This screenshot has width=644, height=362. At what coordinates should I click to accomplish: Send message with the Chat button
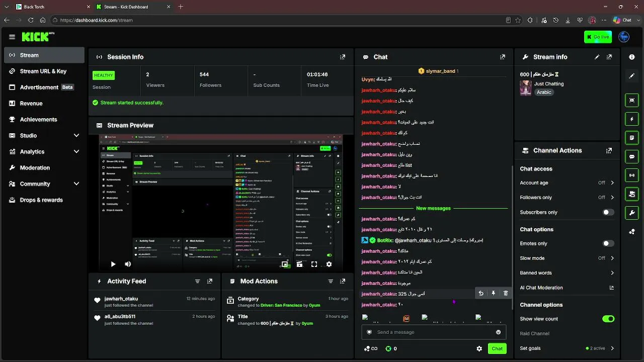(x=497, y=349)
